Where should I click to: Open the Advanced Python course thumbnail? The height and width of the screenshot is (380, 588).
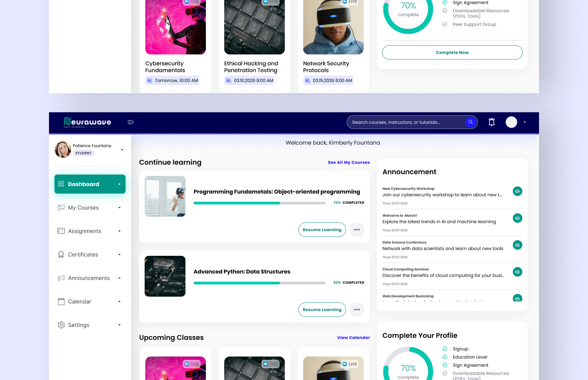tap(165, 276)
